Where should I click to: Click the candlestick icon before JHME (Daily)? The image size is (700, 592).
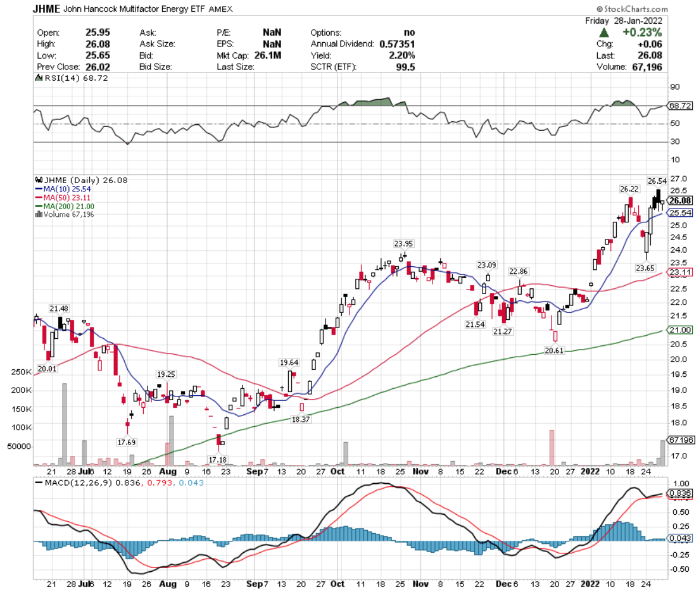click(x=39, y=180)
